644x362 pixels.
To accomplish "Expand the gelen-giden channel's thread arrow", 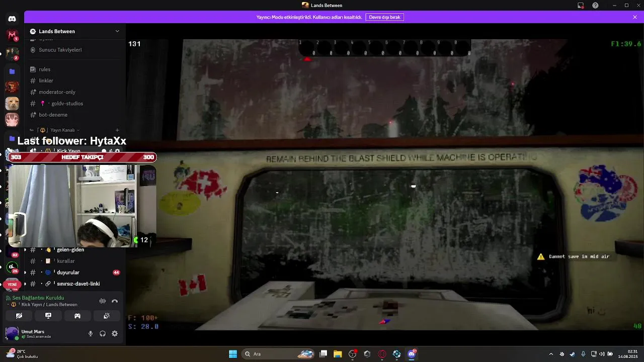I will click(x=25, y=250).
